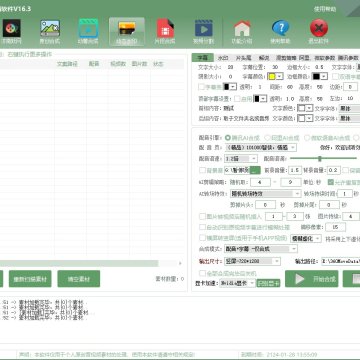
Task: Open the AI转场特效 dropdown
Action: point(266,194)
